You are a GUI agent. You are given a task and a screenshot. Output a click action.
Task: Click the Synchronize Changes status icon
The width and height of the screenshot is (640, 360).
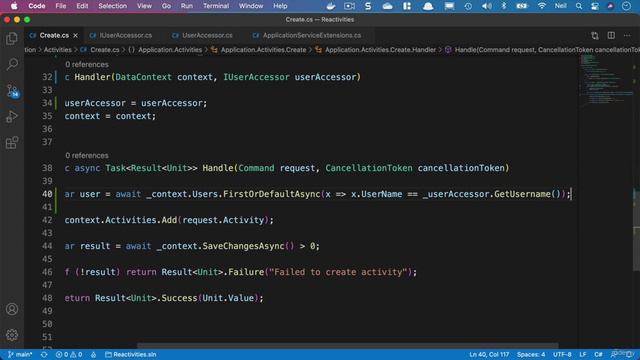point(44,354)
